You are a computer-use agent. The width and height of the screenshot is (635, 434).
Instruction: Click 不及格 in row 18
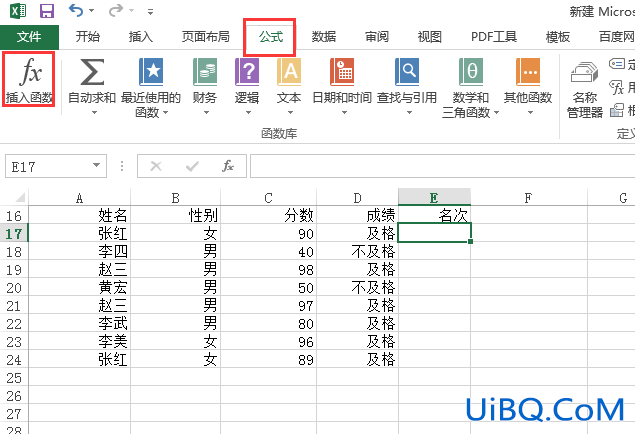coord(357,251)
